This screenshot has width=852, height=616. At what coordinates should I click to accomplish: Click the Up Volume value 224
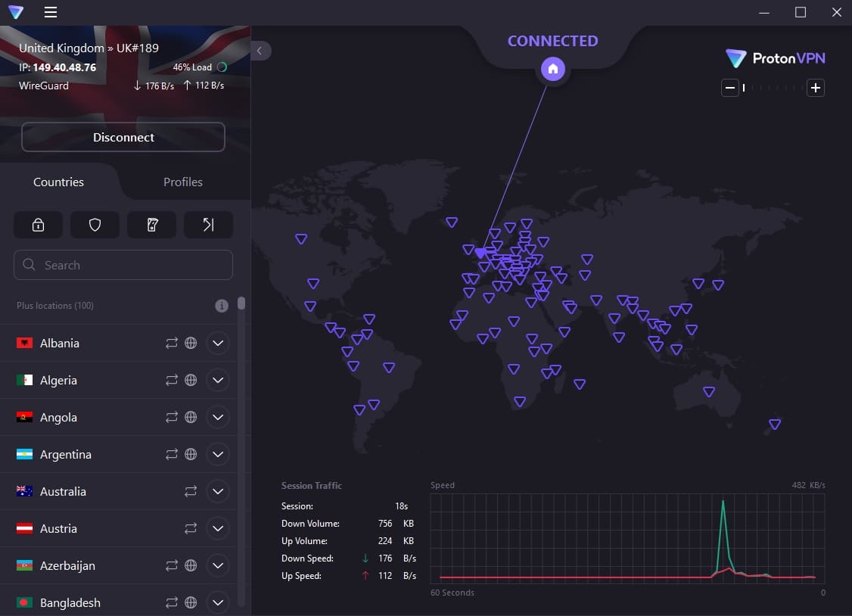point(385,541)
